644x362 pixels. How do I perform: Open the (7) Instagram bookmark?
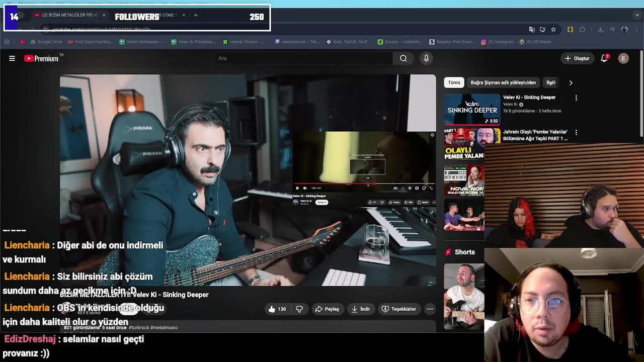pos(498,42)
